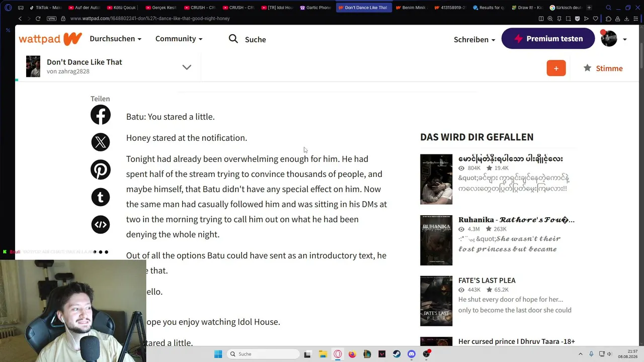This screenshot has width=644, height=362.
Task: Switch to the TikTok tab
Action: [46, 8]
